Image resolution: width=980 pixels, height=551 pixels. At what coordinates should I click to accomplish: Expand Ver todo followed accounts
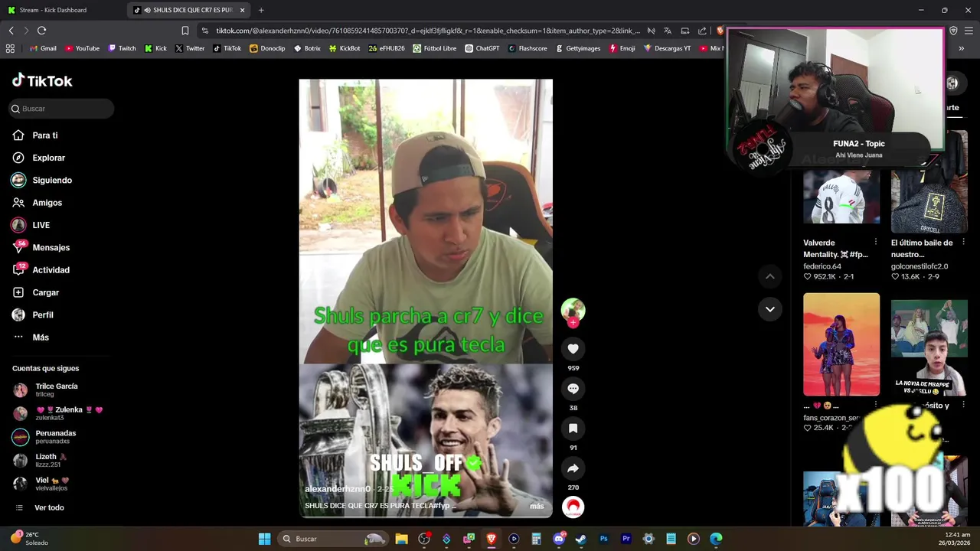(48, 507)
